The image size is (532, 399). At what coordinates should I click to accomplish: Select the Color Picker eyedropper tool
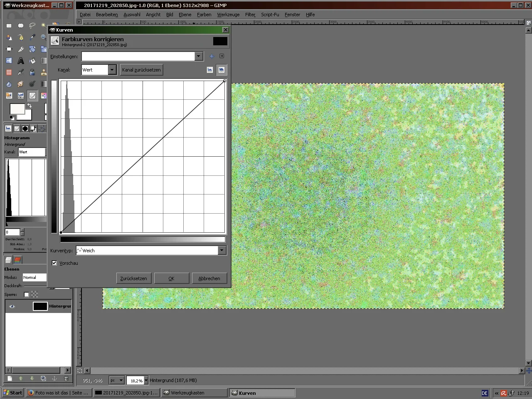32,37
